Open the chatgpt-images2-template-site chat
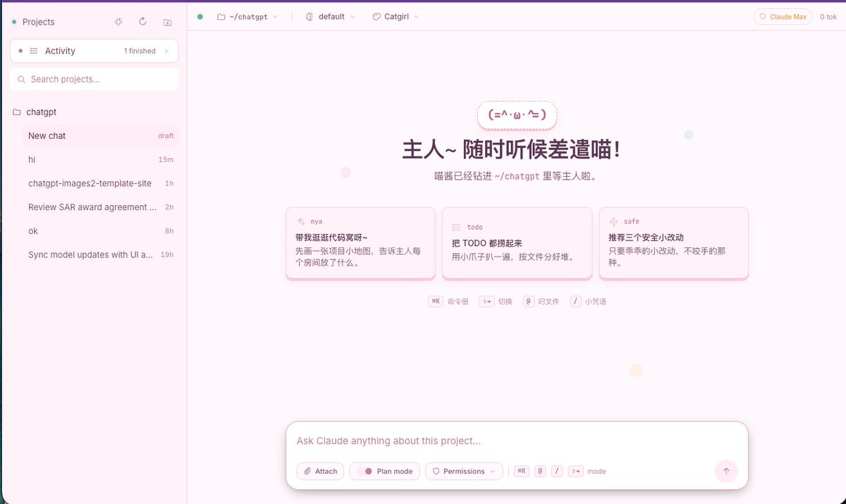Viewport: 846px width, 504px height. tap(101, 183)
